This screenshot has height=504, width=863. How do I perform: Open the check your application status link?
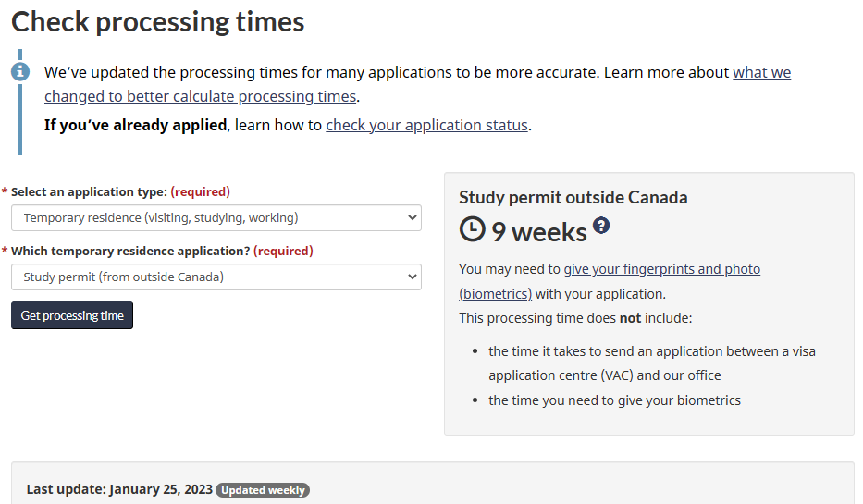426,125
